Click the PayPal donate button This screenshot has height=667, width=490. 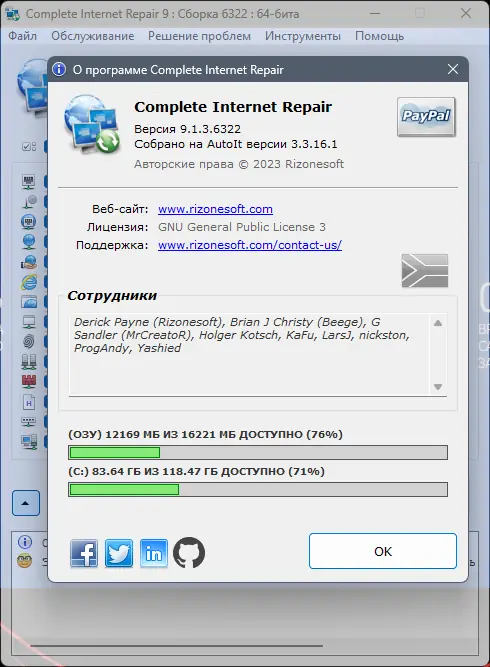click(x=426, y=117)
